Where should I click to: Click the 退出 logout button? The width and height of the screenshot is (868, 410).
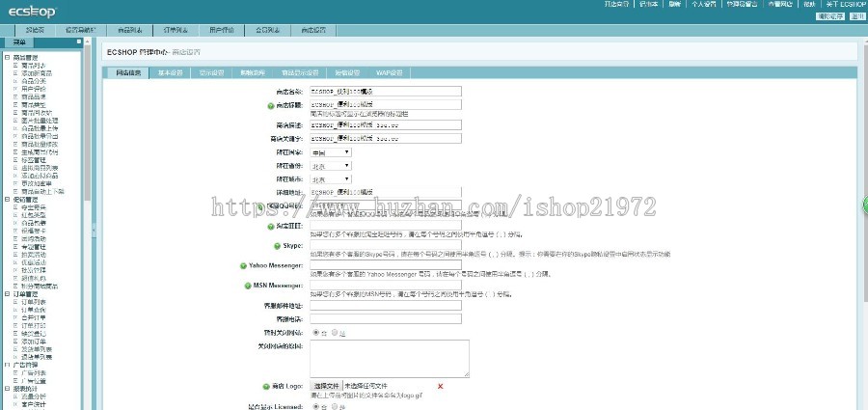pyautogui.click(x=855, y=16)
